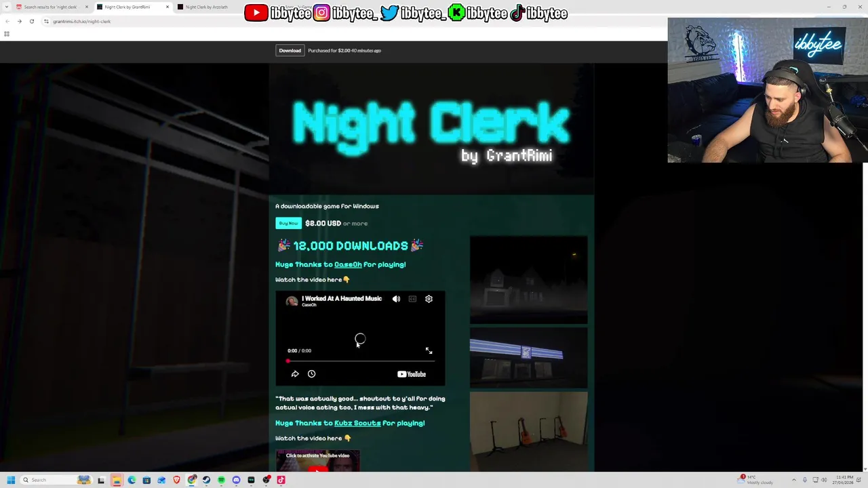
Task: Seek on the video progress bar
Action: (x=360, y=361)
